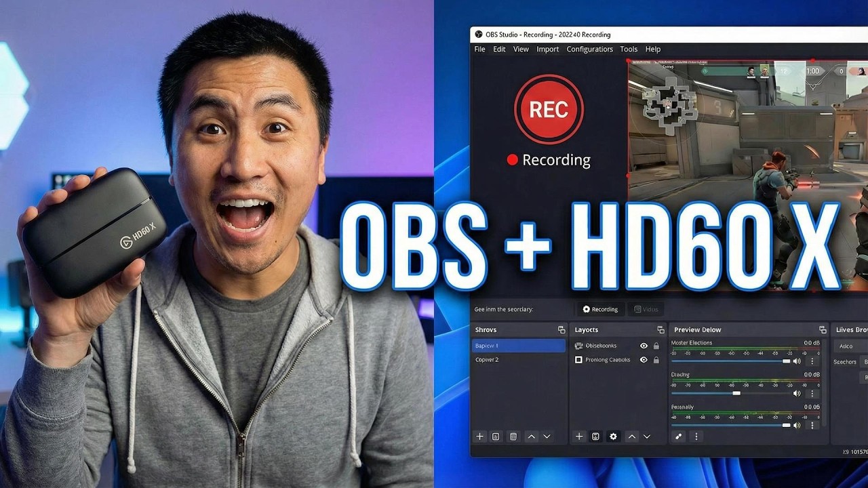The height and width of the screenshot is (488, 868).
Task: Open the Configuratiors menu
Action: (589, 49)
